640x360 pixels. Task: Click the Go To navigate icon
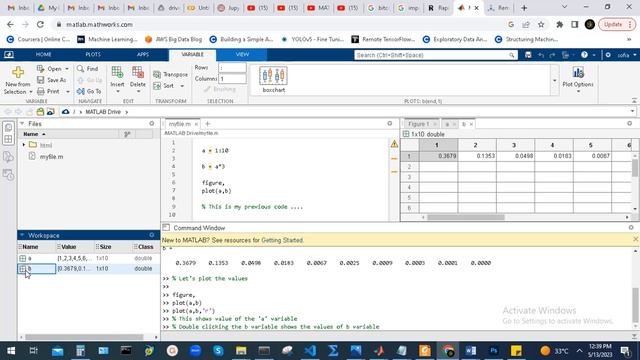pyautogui.click(x=80, y=91)
